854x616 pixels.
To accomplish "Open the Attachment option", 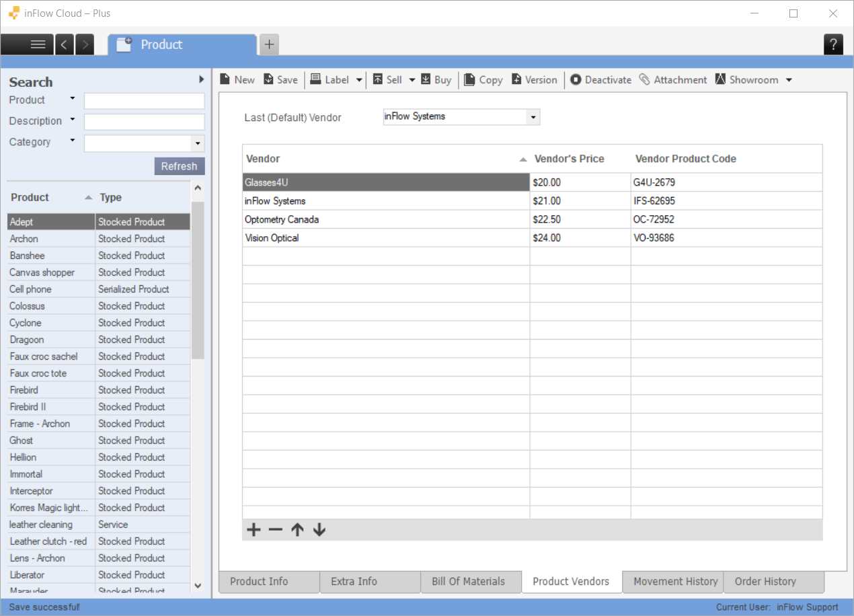I will pyautogui.click(x=672, y=79).
